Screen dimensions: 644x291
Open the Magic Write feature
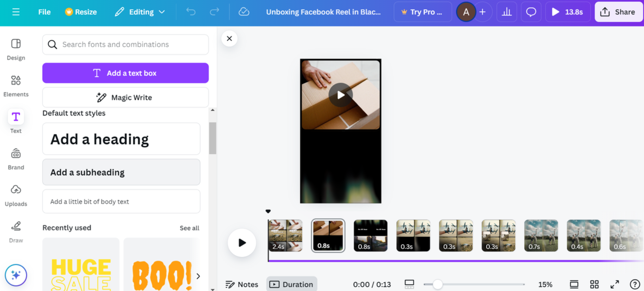tap(125, 97)
